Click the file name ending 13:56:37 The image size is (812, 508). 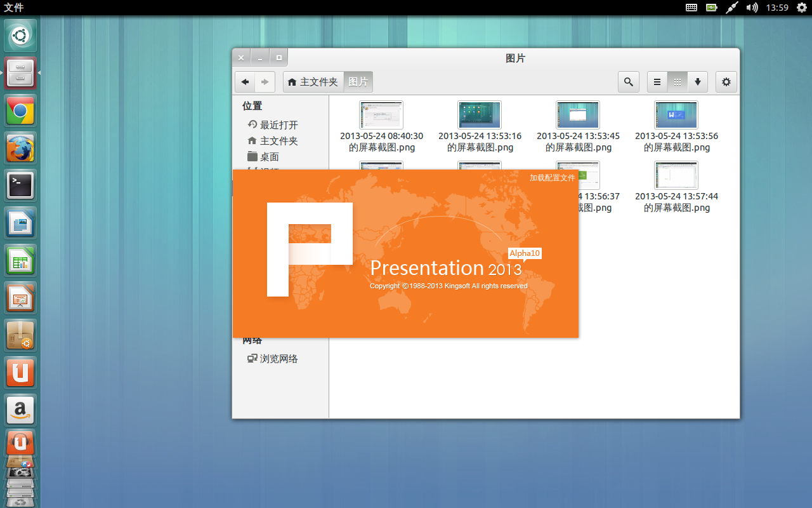599,202
